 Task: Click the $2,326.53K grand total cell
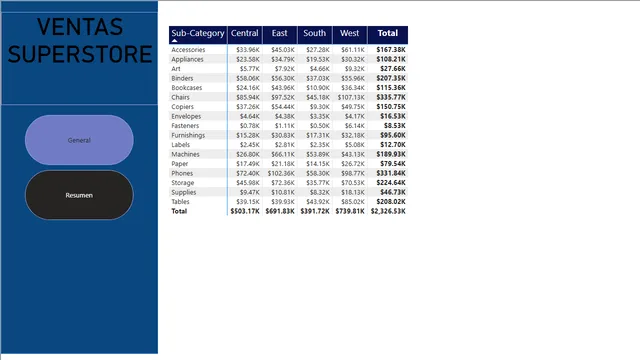(388, 211)
